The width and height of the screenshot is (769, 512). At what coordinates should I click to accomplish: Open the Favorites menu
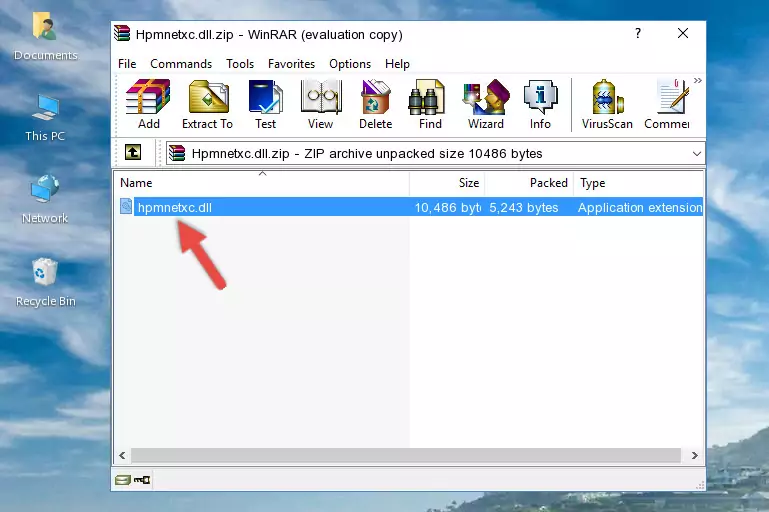291,64
